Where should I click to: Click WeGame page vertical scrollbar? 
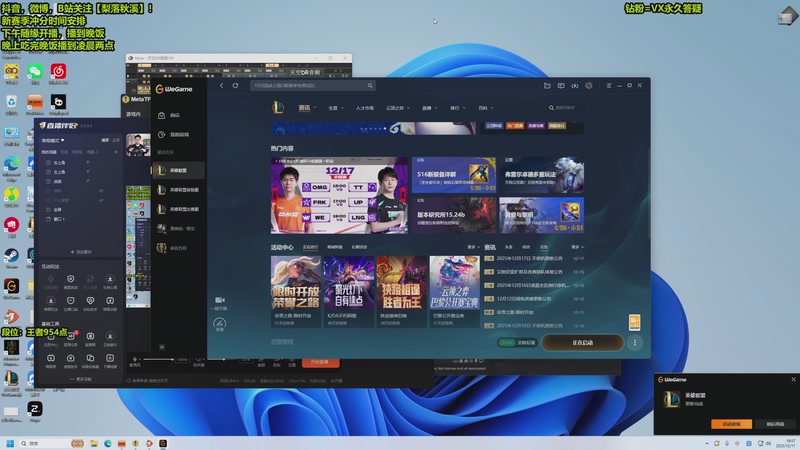[648, 194]
